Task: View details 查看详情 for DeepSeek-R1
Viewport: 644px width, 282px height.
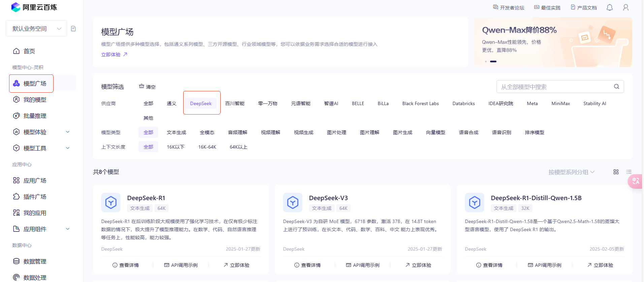Action: (x=126, y=265)
